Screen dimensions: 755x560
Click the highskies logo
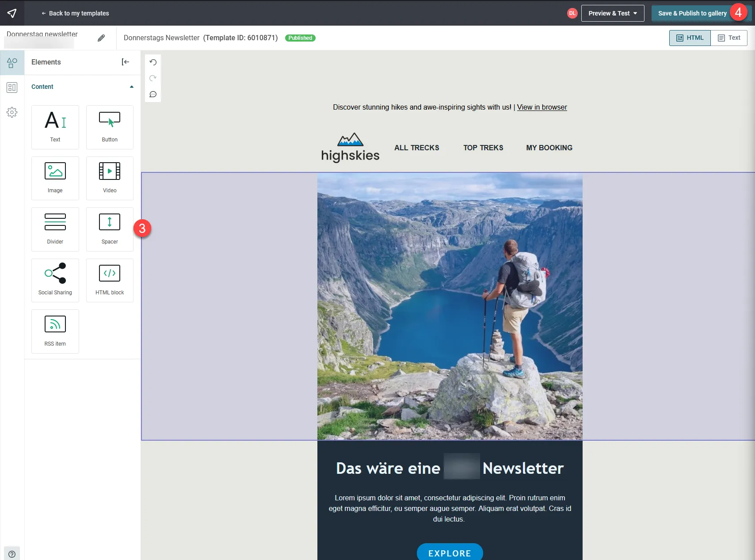(350, 148)
